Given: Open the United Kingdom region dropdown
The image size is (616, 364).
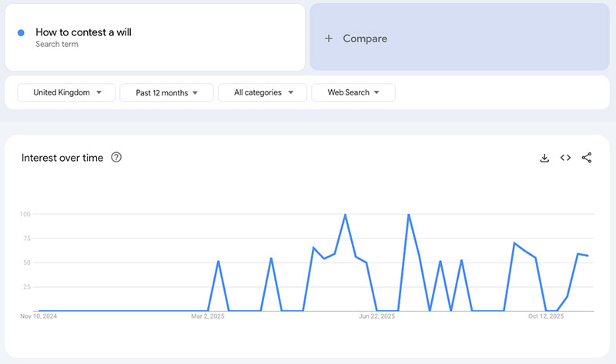Looking at the screenshot, I should 67,92.
